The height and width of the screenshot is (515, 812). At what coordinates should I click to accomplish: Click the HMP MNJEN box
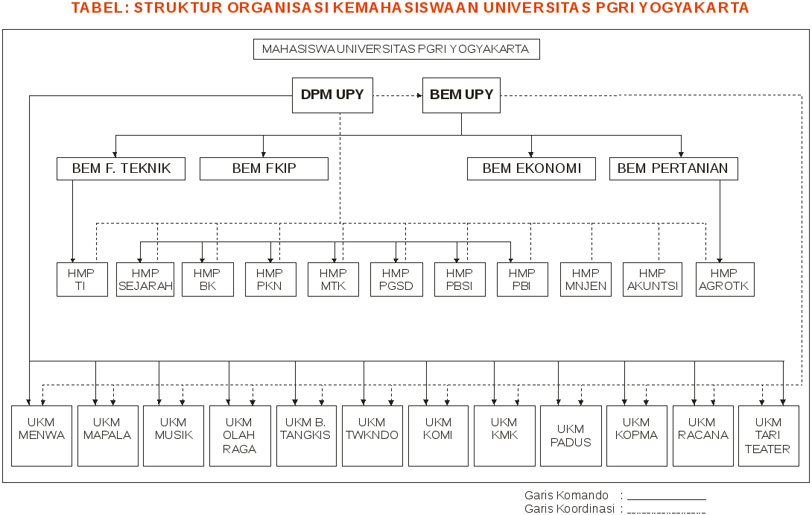[x=586, y=279]
